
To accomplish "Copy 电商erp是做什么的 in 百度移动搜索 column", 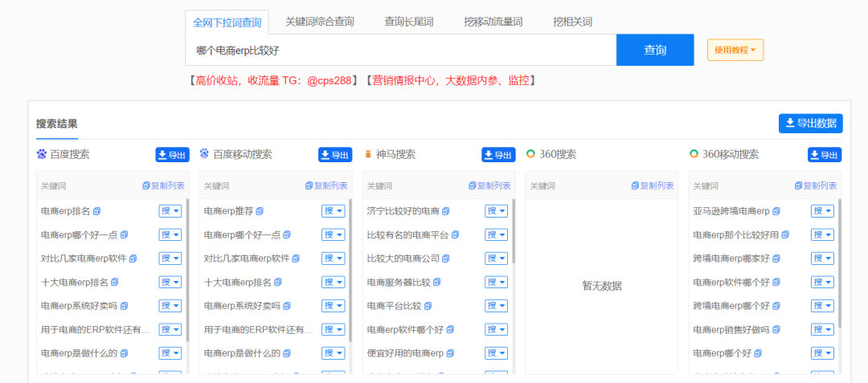I will (x=287, y=352).
